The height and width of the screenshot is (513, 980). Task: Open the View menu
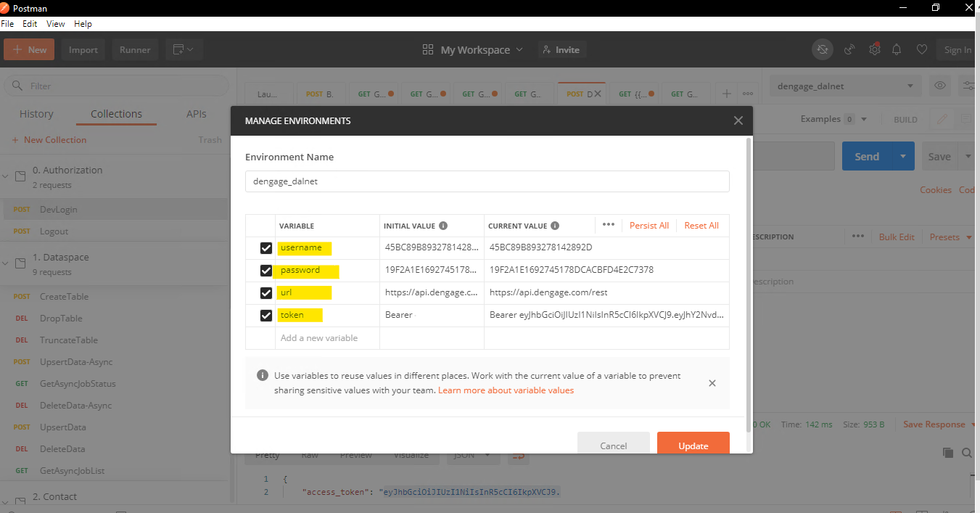click(55, 23)
